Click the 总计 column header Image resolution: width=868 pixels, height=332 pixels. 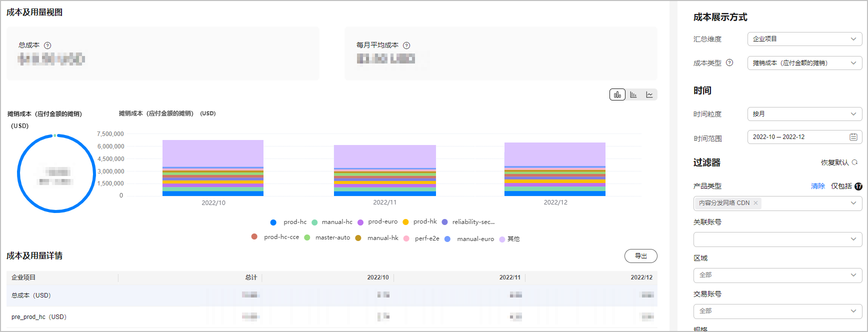[251, 277]
